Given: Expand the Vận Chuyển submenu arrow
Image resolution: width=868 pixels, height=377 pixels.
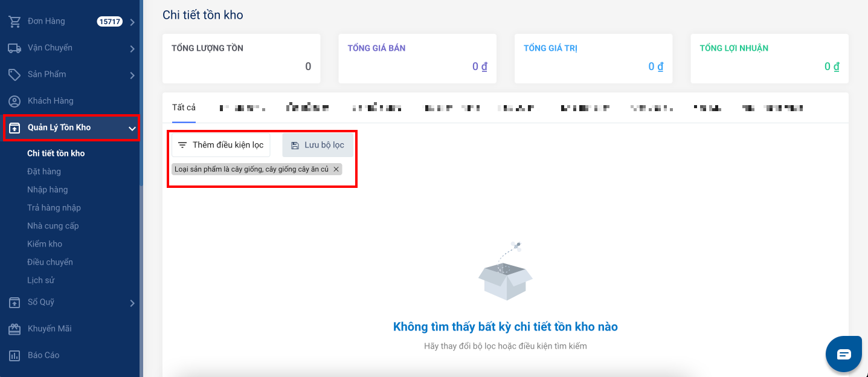Looking at the screenshot, I should [132, 49].
